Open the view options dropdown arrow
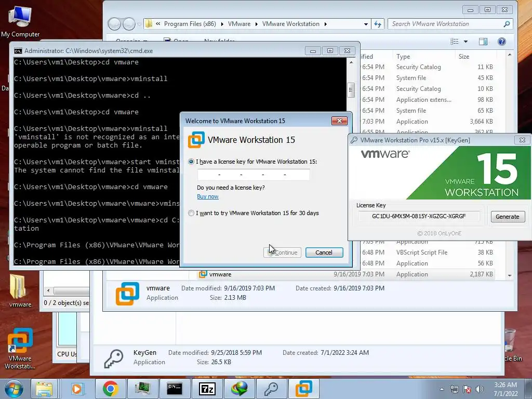The height and width of the screenshot is (399, 532). coord(466,42)
